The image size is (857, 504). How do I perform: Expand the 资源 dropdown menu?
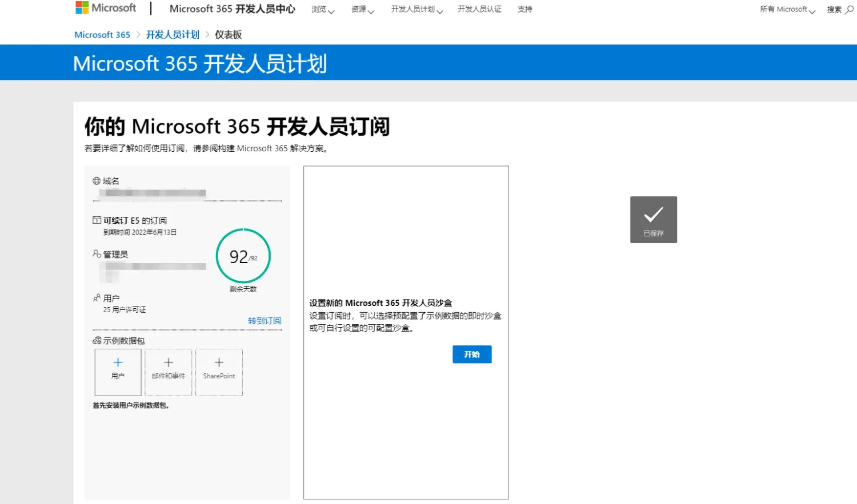click(x=363, y=9)
